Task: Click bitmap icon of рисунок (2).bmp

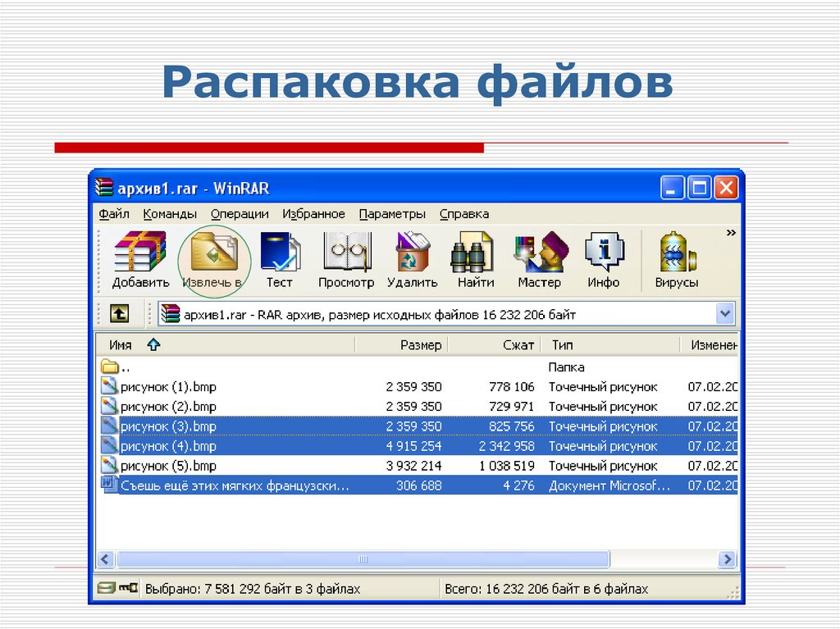Action: [109, 406]
